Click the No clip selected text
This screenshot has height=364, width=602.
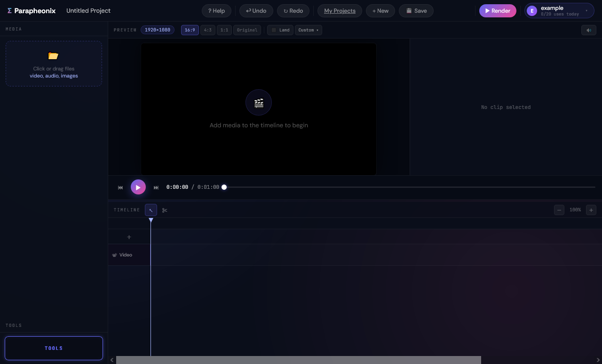click(506, 107)
